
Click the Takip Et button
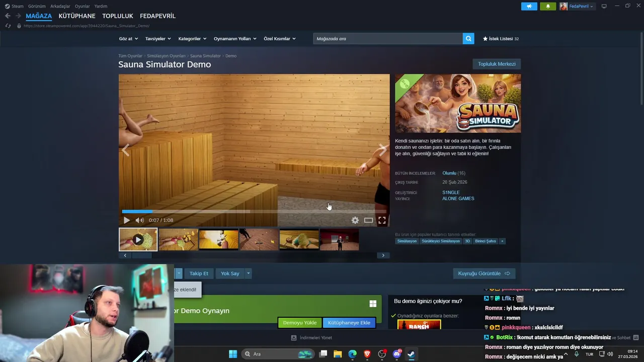[199, 274]
